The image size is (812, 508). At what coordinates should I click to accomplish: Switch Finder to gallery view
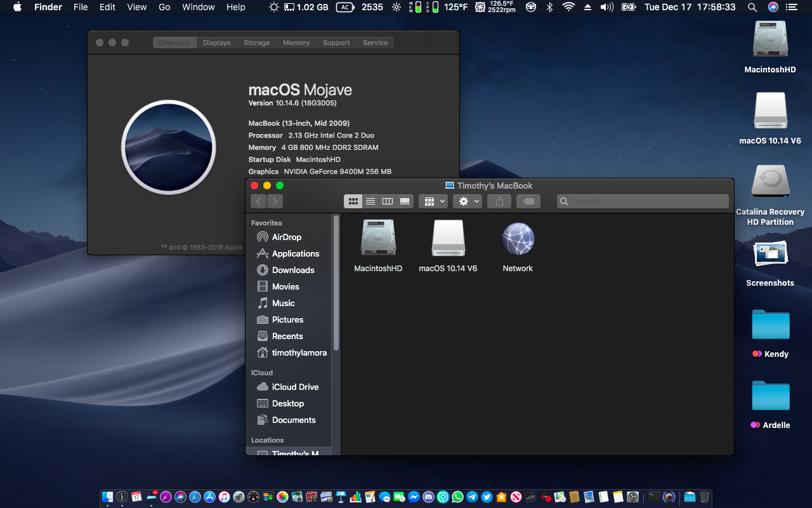point(405,201)
